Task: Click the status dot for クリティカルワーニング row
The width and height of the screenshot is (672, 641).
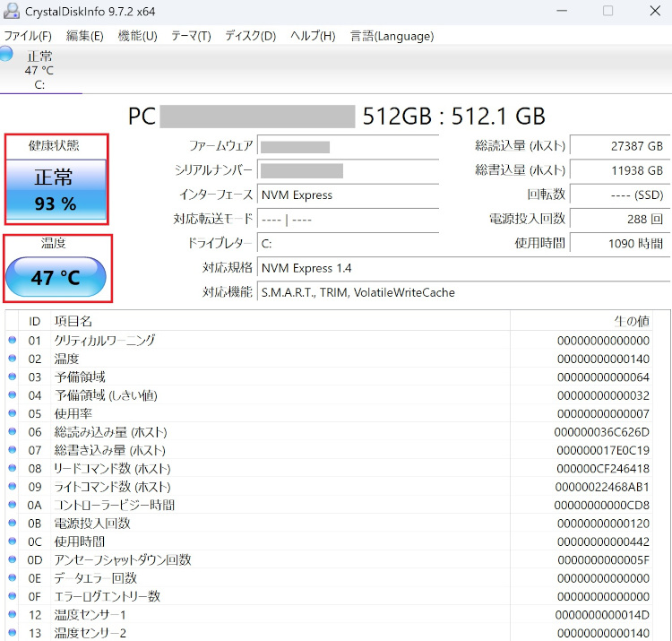Action: (x=12, y=340)
